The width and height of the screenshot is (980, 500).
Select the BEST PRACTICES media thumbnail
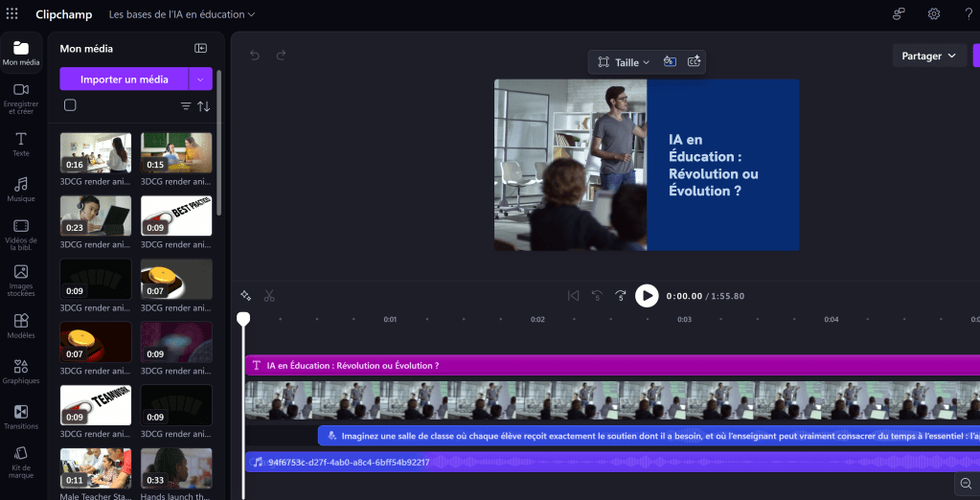click(176, 216)
